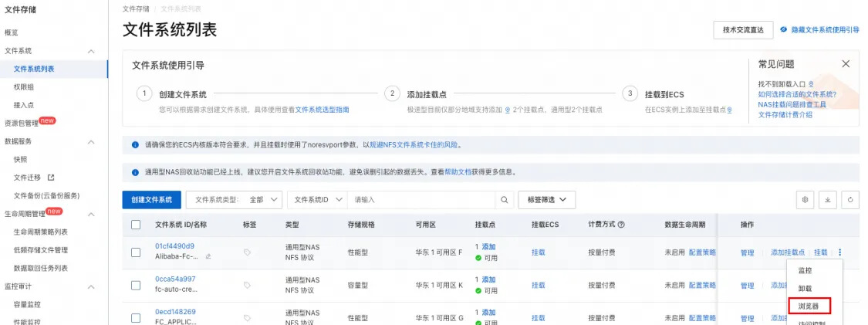Refresh the file system list
Screen dimensions: 868x325
(849, 200)
